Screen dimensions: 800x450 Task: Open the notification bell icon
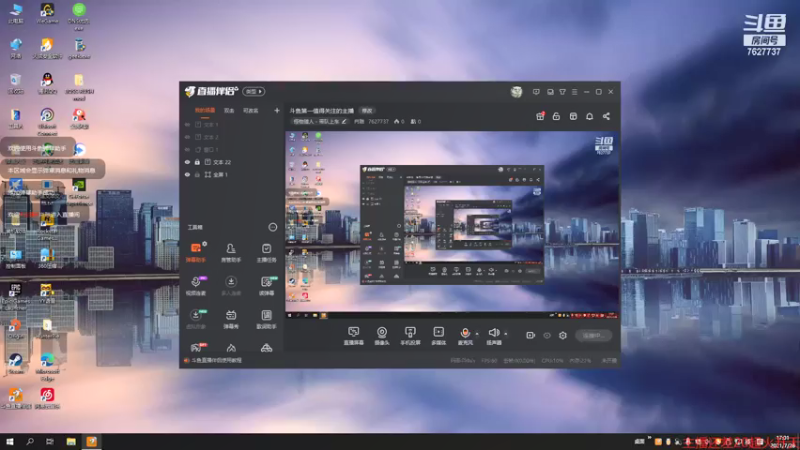[x=589, y=116]
